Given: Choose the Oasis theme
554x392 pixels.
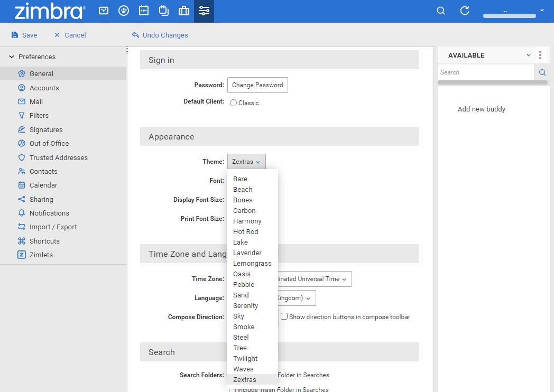Looking at the screenshot, I should [252, 274].
